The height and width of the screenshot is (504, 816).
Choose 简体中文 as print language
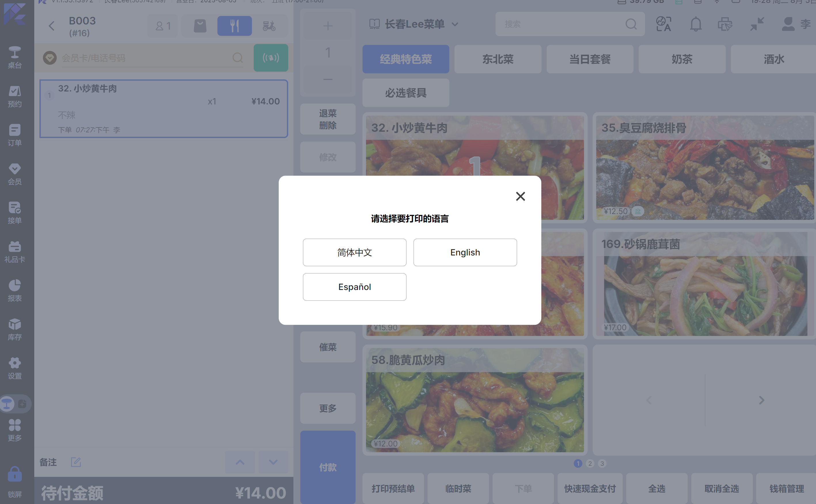coord(354,252)
